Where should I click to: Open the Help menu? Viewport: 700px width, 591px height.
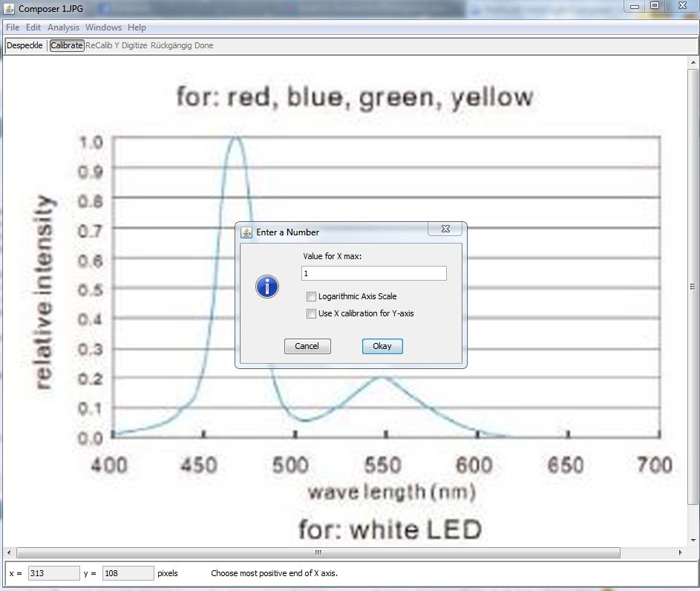137,27
